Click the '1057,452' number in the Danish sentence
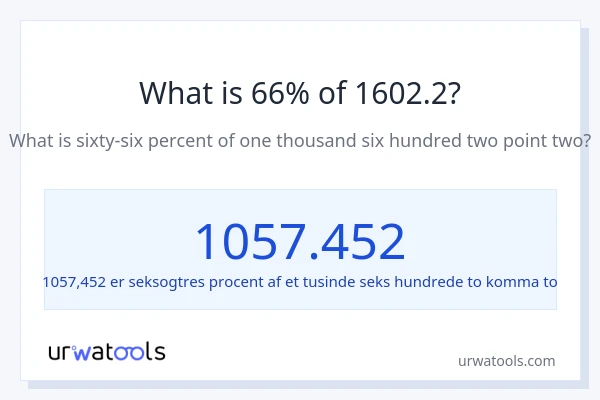Image resolution: width=600 pixels, height=400 pixels. [x=74, y=282]
